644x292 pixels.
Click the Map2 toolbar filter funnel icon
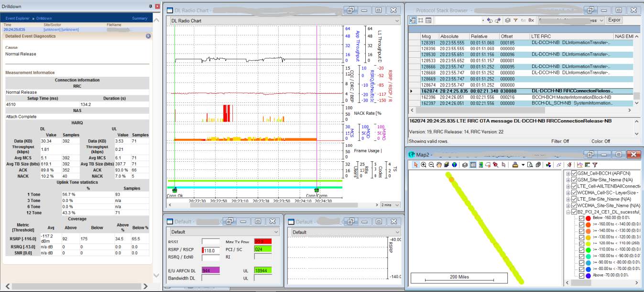pyautogui.click(x=595, y=165)
